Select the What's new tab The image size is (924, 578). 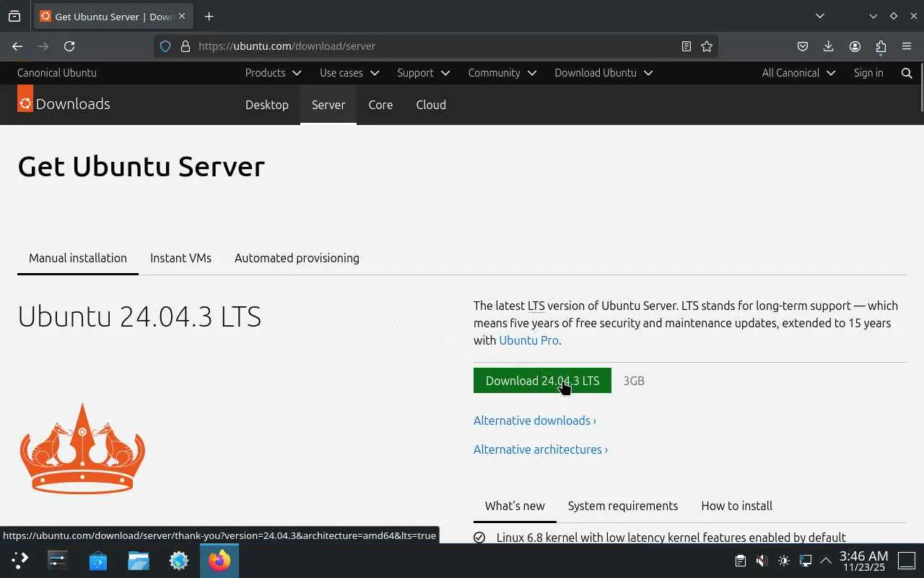515,506
